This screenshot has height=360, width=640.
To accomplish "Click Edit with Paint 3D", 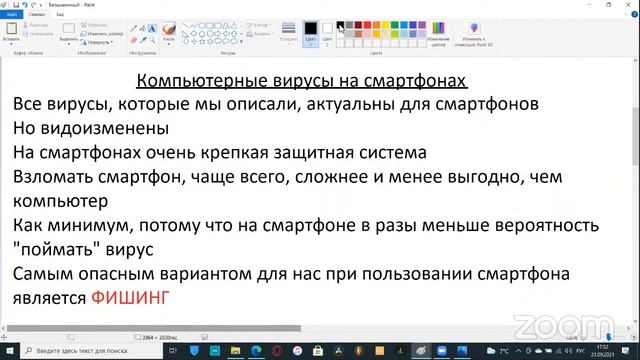I will point(474,33).
